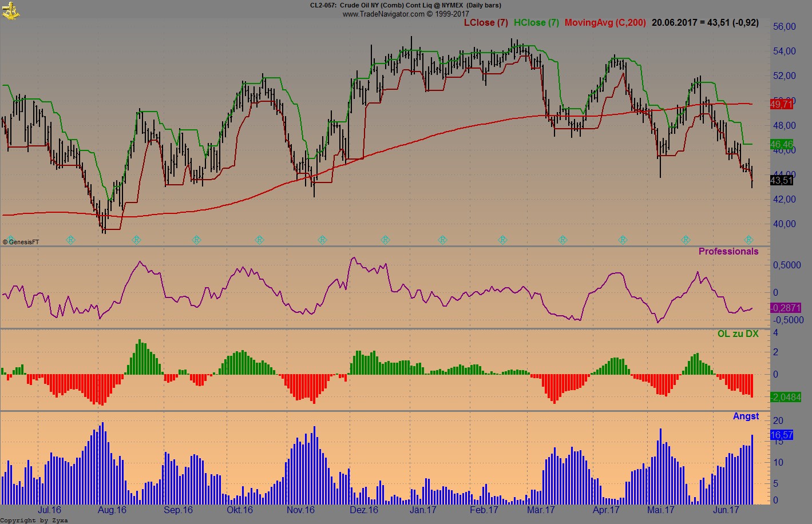
Task: Expand the Angst indicator panel
Action: point(746,416)
